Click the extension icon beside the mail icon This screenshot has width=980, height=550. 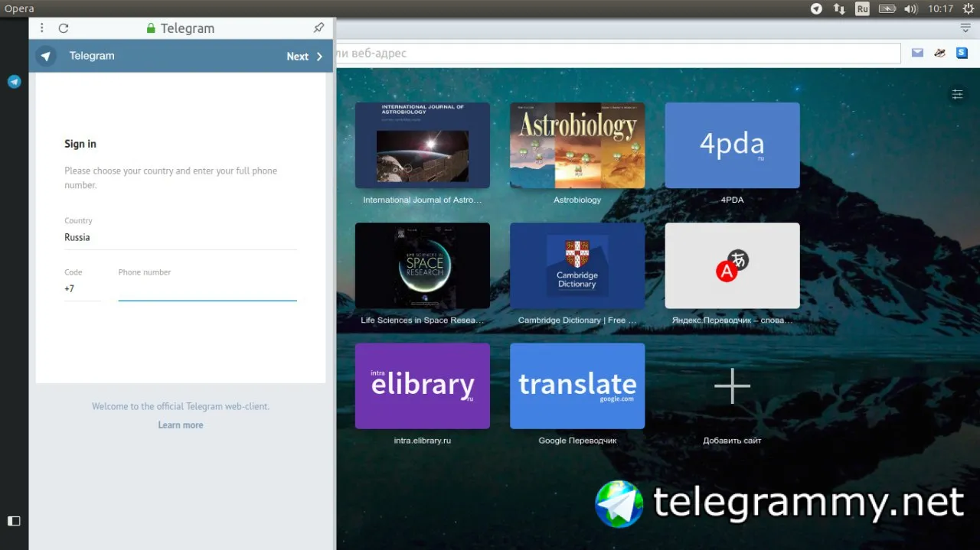pyautogui.click(x=940, y=53)
